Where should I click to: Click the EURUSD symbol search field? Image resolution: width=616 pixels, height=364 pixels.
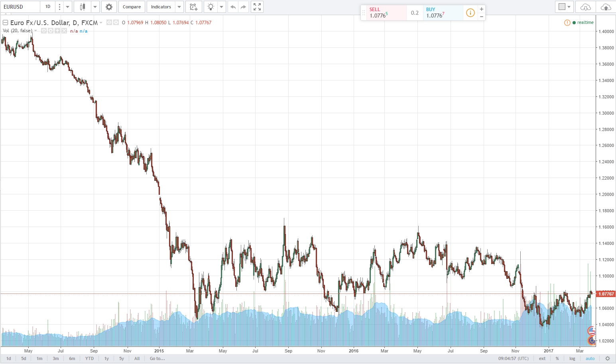tap(20, 7)
